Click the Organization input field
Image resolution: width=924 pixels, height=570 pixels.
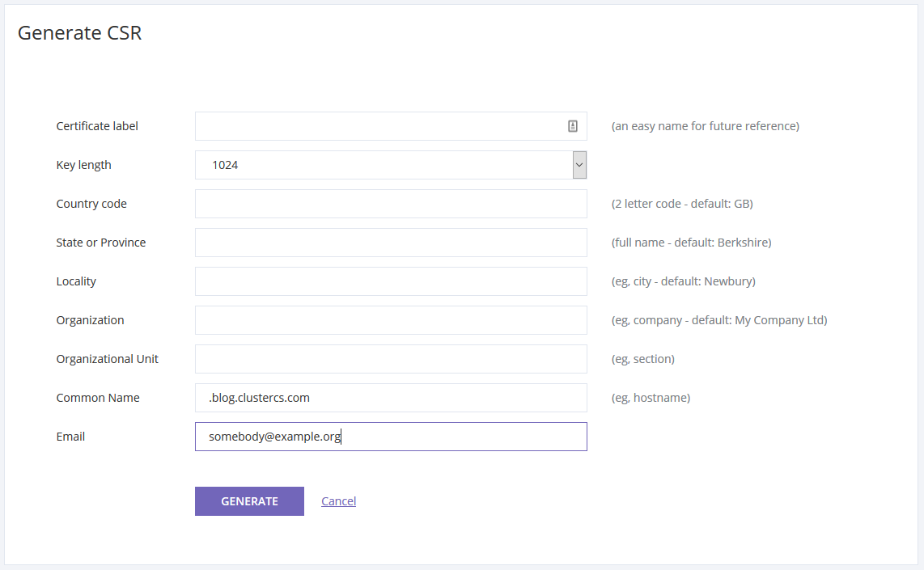(391, 320)
